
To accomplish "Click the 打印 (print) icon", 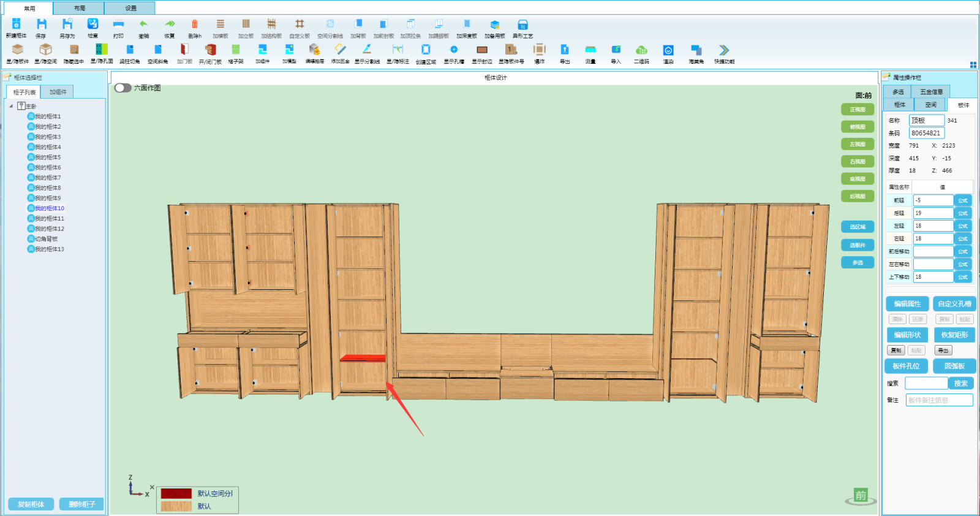I will [118, 25].
